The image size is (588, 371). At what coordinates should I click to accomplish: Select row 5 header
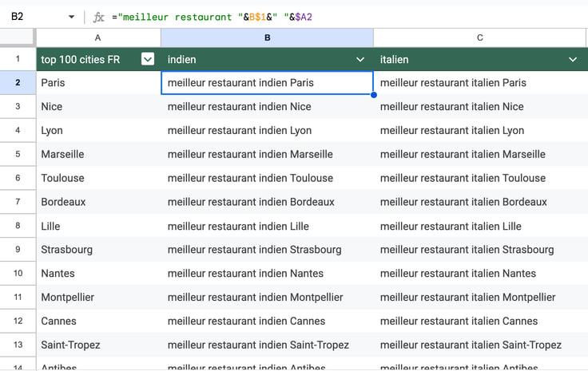click(18, 154)
